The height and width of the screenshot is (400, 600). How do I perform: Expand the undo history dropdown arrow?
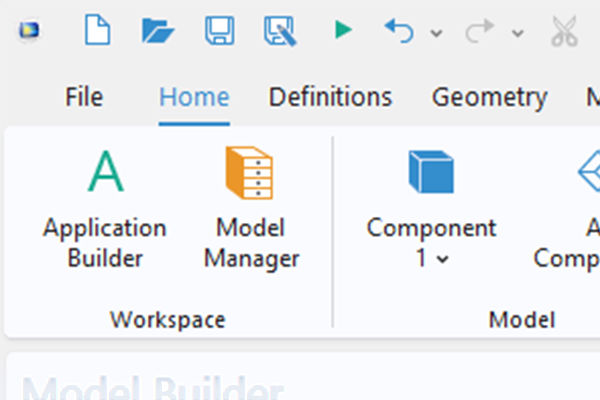pos(436,33)
